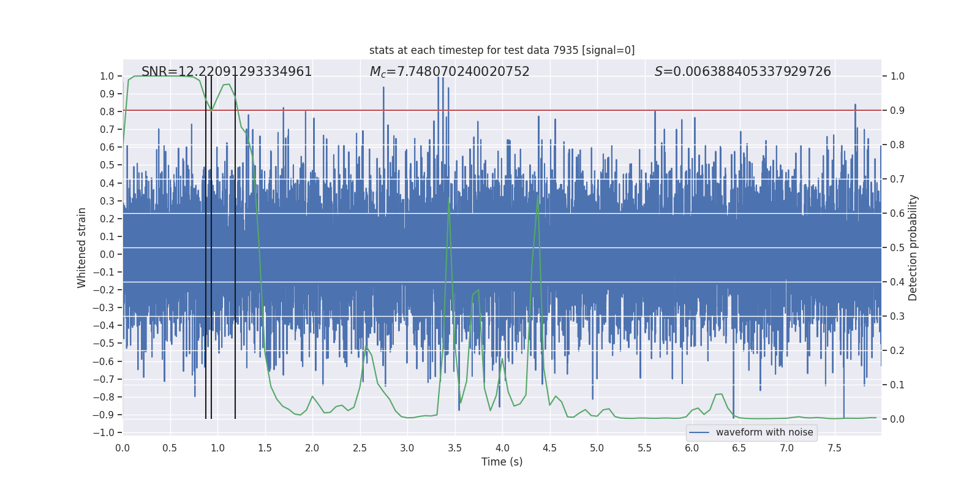The image size is (980, 490).
Task: Click the 1.0 tick on left axis
Action: 107,76
